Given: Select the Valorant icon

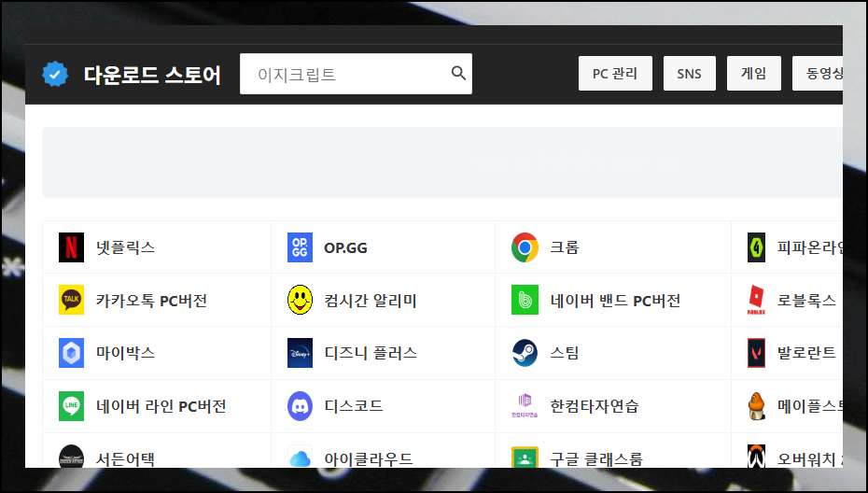Looking at the screenshot, I should (x=756, y=353).
